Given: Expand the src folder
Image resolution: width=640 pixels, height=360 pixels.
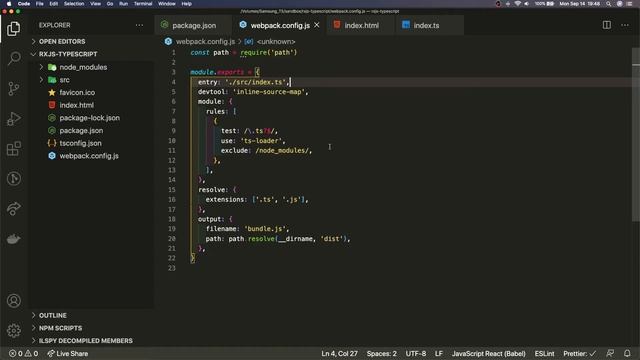Looking at the screenshot, I should (64, 80).
